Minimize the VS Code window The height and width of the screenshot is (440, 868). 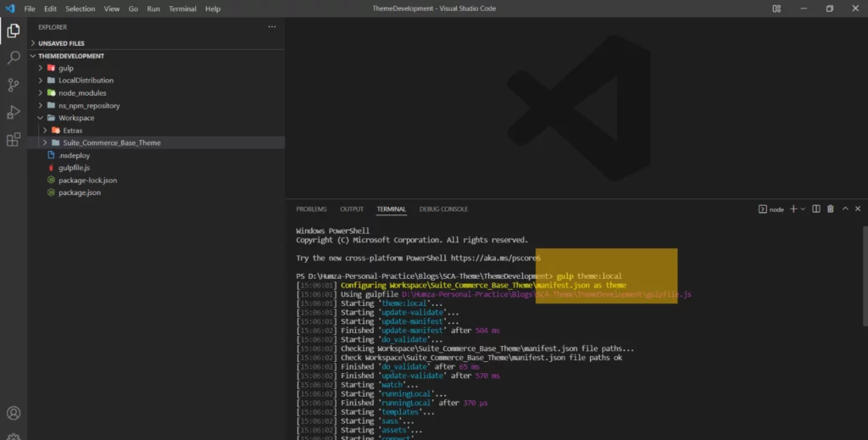(804, 8)
